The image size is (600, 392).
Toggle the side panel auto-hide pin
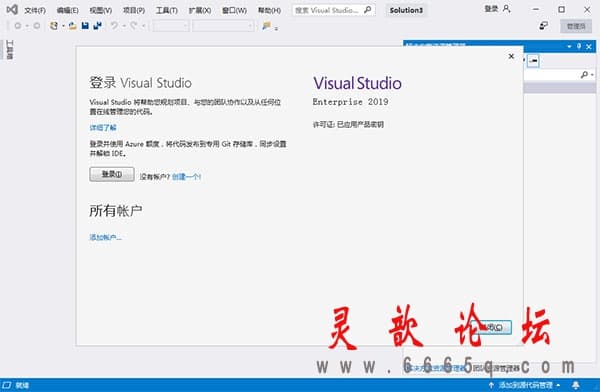point(579,46)
